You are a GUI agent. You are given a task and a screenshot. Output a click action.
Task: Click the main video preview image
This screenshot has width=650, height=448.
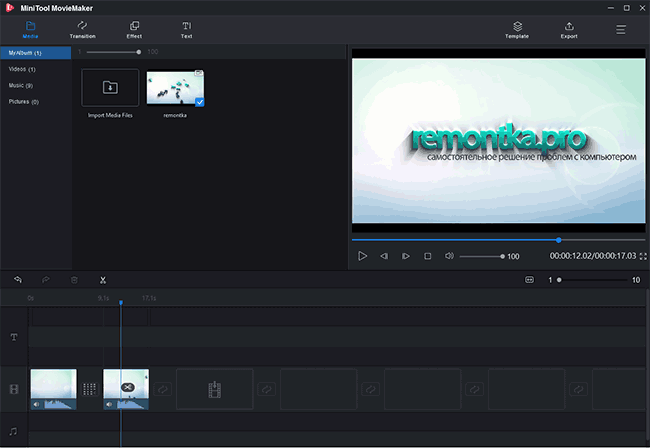pos(498,140)
